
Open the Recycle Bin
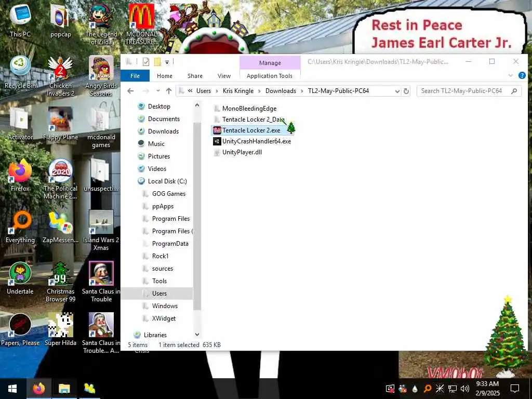pos(20,72)
